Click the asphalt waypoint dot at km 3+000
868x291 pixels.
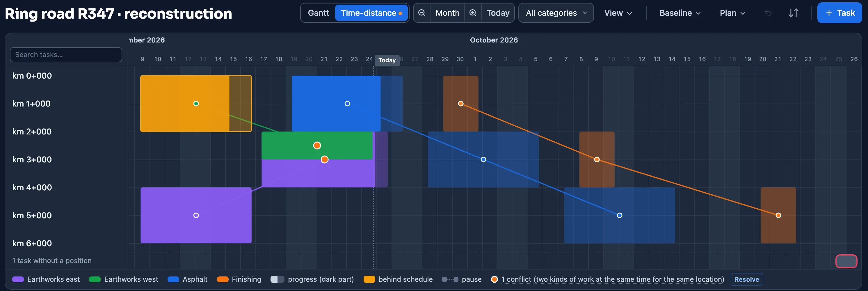483,159
